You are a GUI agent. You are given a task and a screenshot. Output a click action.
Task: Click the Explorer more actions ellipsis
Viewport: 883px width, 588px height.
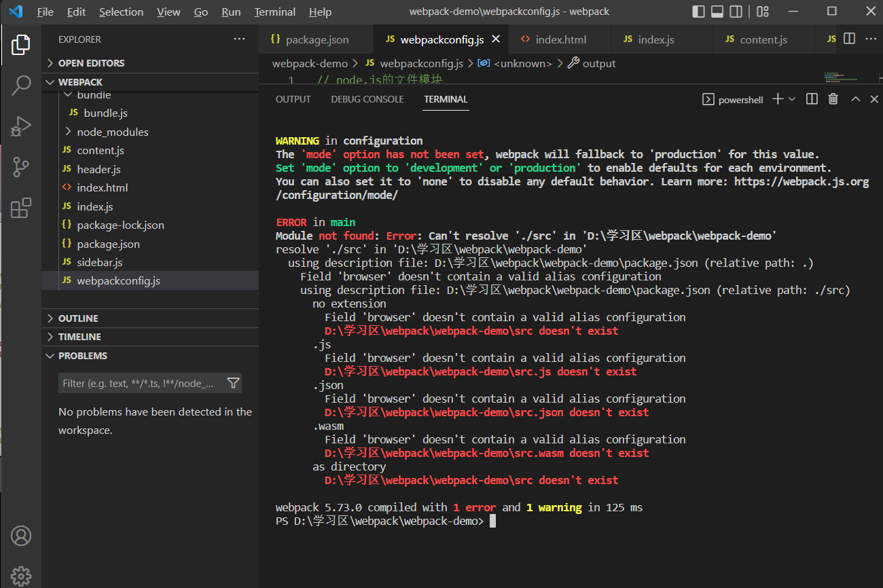pyautogui.click(x=239, y=39)
